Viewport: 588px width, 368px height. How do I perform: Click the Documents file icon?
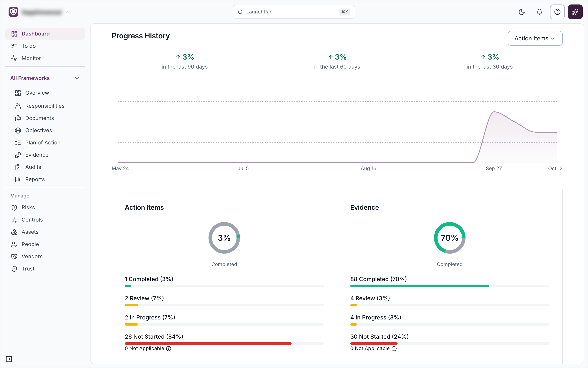pyautogui.click(x=18, y=118)
